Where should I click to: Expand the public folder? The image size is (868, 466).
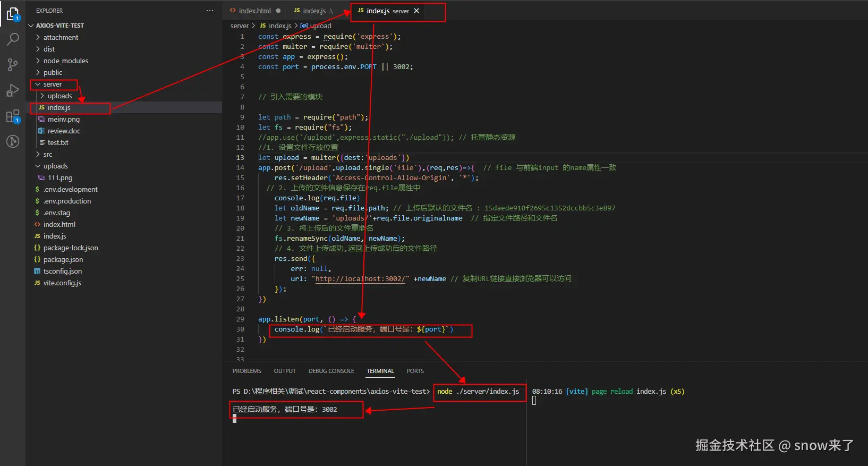click(x=124, y=72)
